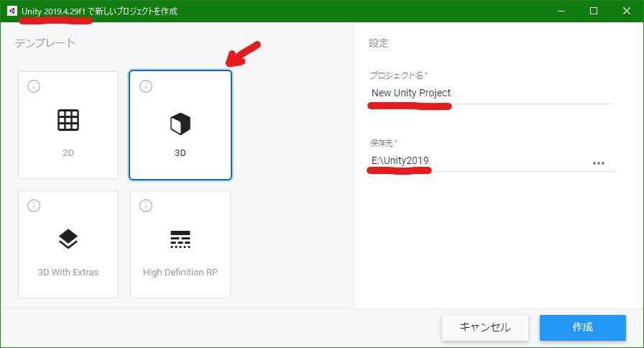Minimize the Unity project window
Image resolution: width=644 pixels, height=348 pixels.
point(561,11)
